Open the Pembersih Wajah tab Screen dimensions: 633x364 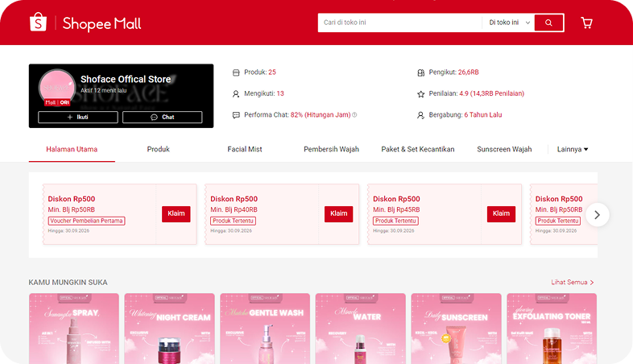(x=331, y=149)
